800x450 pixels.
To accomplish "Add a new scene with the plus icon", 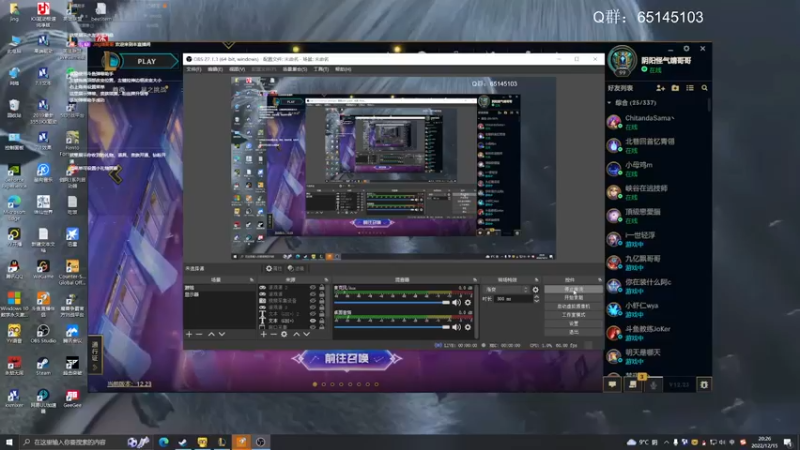I will point(189,334).
